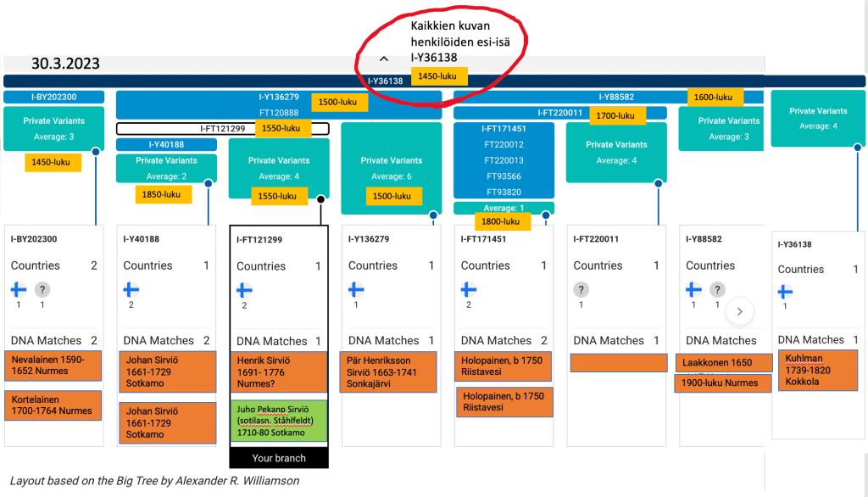Click the Finland flag in the I-Y40188 card
This screenshot has height=497, width=868.
[131, 289]
